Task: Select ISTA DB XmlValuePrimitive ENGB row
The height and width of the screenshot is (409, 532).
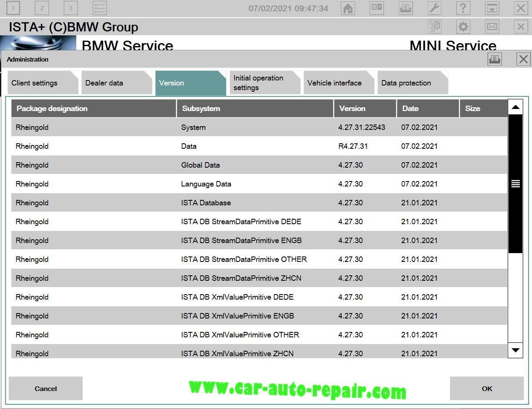Action: (259, 316)
